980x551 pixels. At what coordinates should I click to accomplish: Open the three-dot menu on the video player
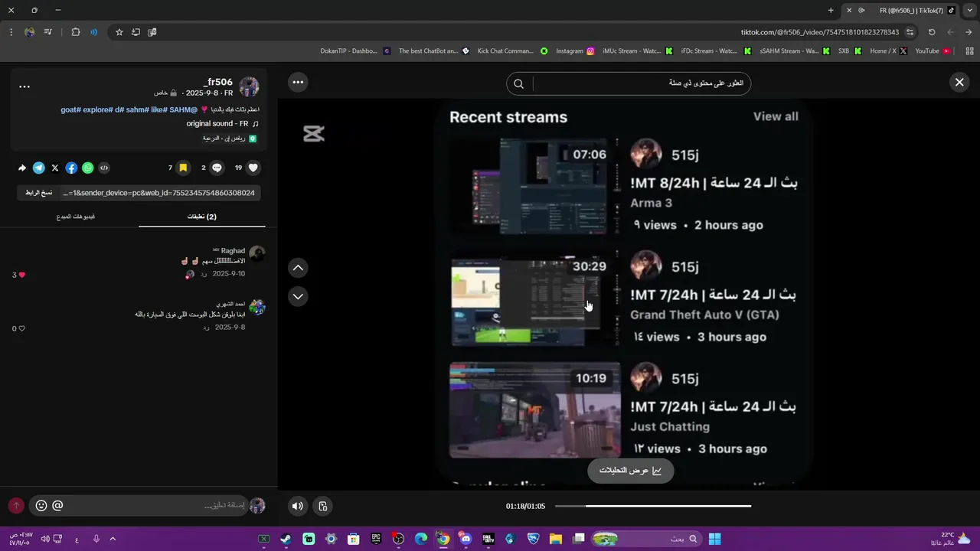(x=298, y=82)
